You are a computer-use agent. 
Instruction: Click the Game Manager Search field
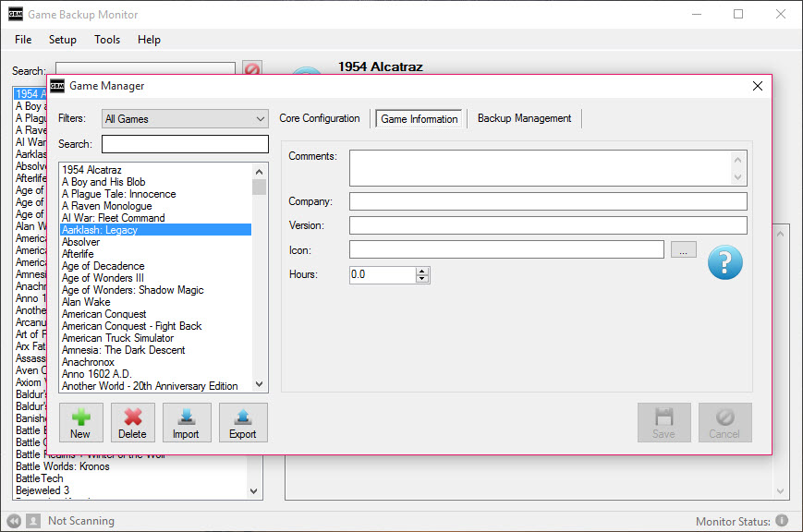(x=185, y=144)
